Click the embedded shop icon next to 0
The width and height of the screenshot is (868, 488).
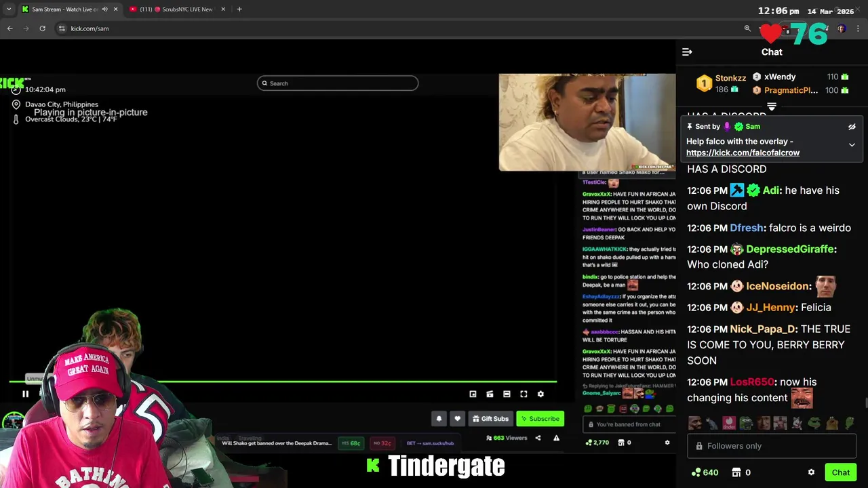tap(620, 443)
